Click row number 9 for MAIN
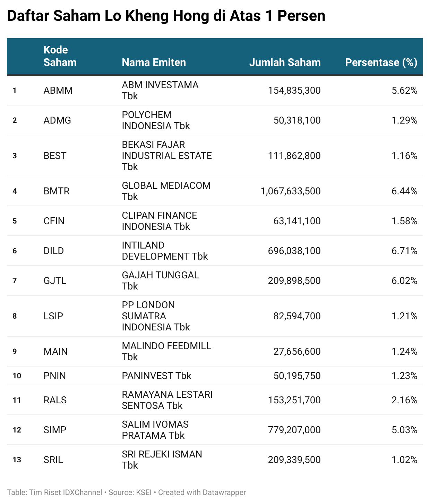This screenshot has height=504, width=430. click(x=15, y=352)
